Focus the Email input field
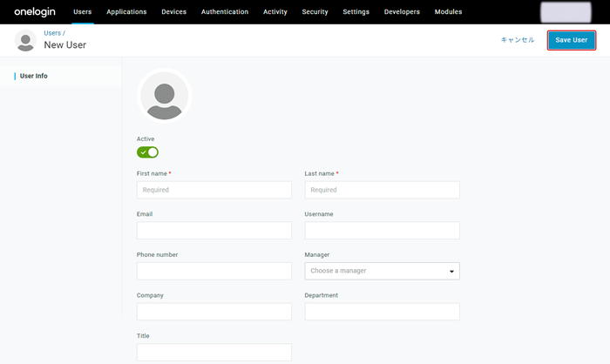This screenshot has height=364, width=610. 213,231
